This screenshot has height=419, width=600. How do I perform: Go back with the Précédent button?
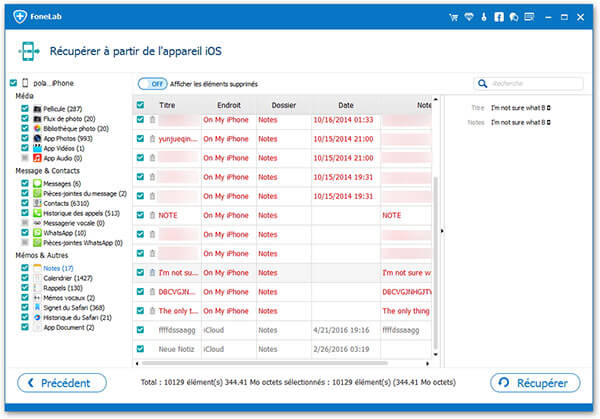pos(62,383)
